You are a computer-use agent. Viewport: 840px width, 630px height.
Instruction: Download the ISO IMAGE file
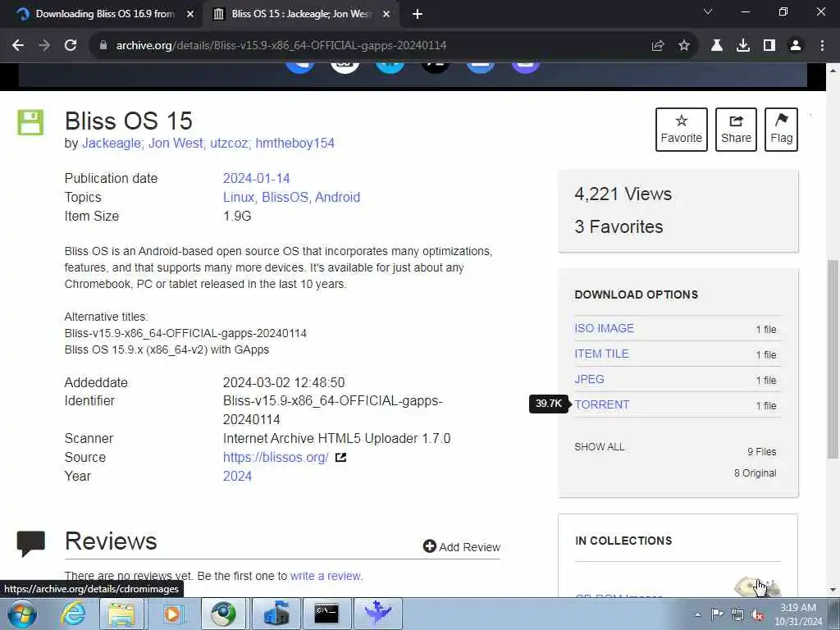point(604,328)
